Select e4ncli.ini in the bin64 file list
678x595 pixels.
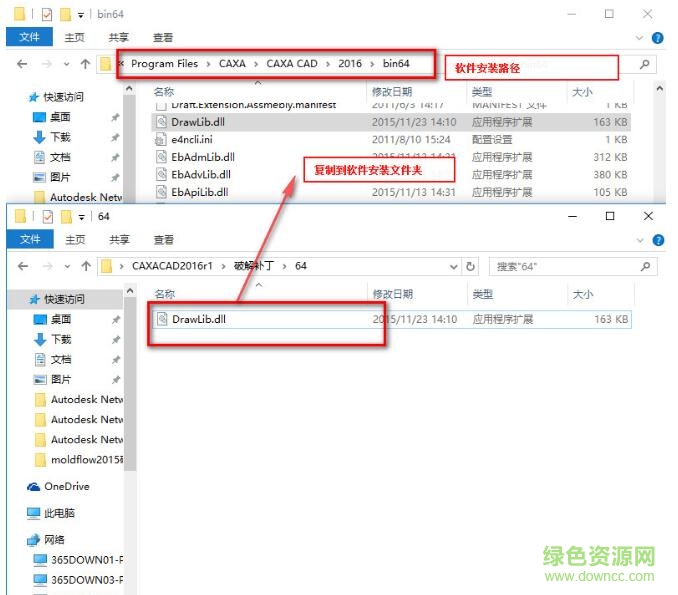coord(391,140)
